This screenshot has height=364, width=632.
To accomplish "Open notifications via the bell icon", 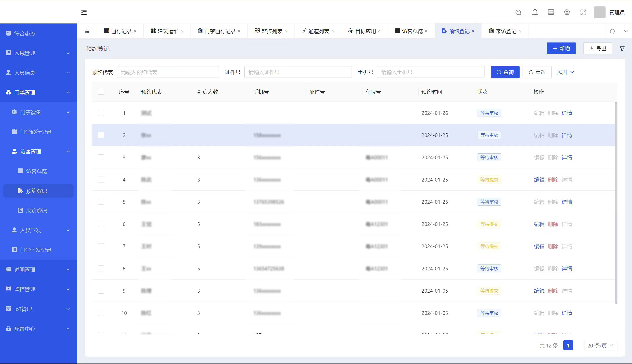I will click(535, 12).
